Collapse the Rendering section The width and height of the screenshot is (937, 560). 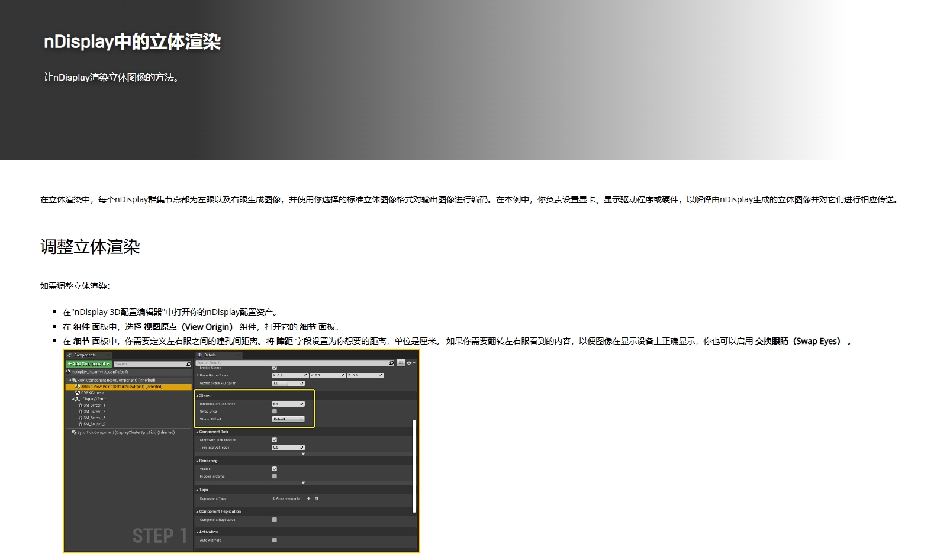pyautogui.click(x=198, y=461)
